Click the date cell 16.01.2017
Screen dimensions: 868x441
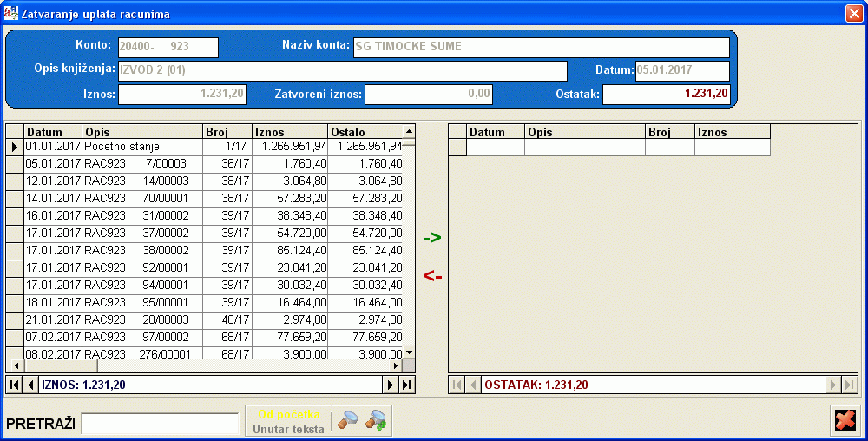(x=53, y=216)
